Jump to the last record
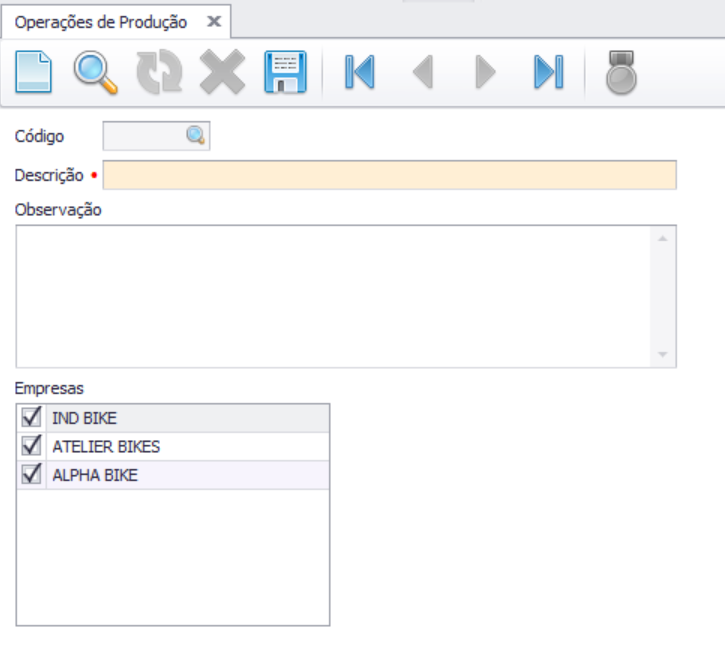The height and width of the screenshot is (654, 725). point(548,73)
